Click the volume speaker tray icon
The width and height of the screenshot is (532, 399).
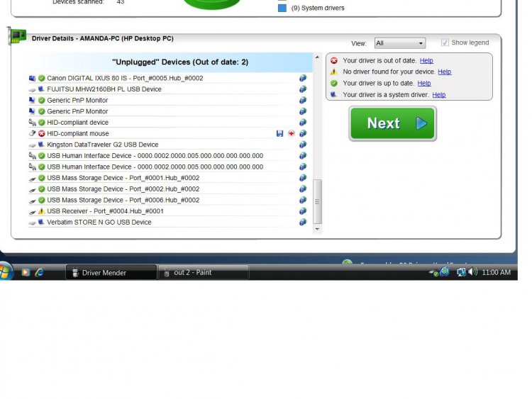click(x=472, y=272)
